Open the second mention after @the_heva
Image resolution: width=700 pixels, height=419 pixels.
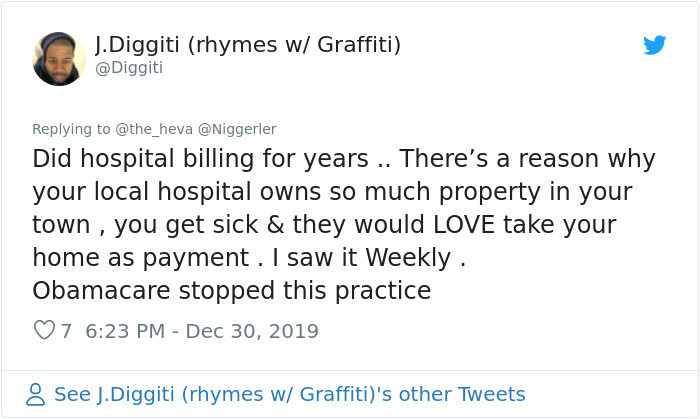tap(237, 129)
